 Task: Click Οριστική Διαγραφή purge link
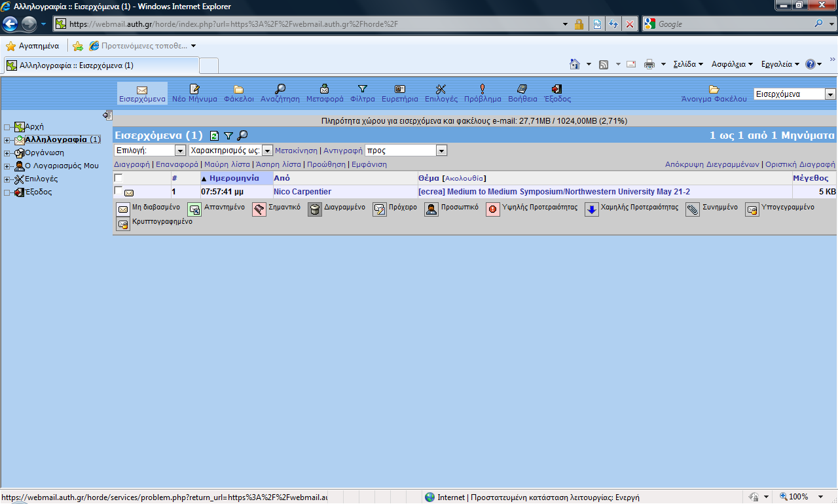800,164
